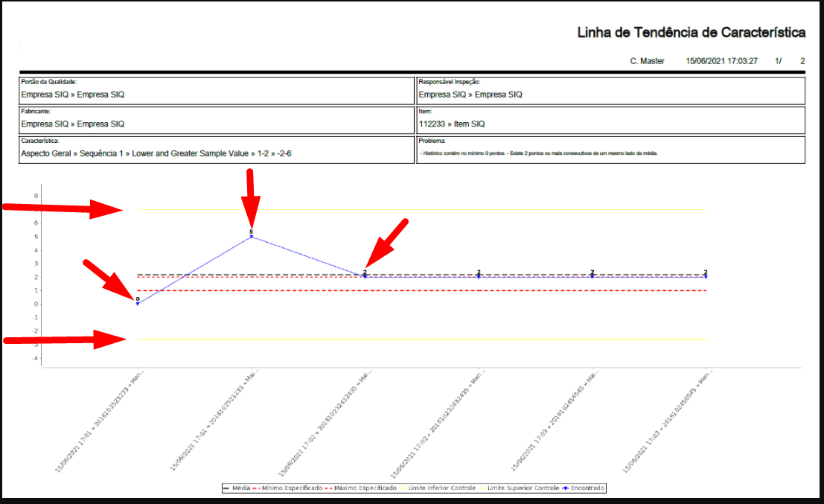Click the lower yellow control limit line
The height and width of the screenshot is (504, 824).
click(421, 339)
